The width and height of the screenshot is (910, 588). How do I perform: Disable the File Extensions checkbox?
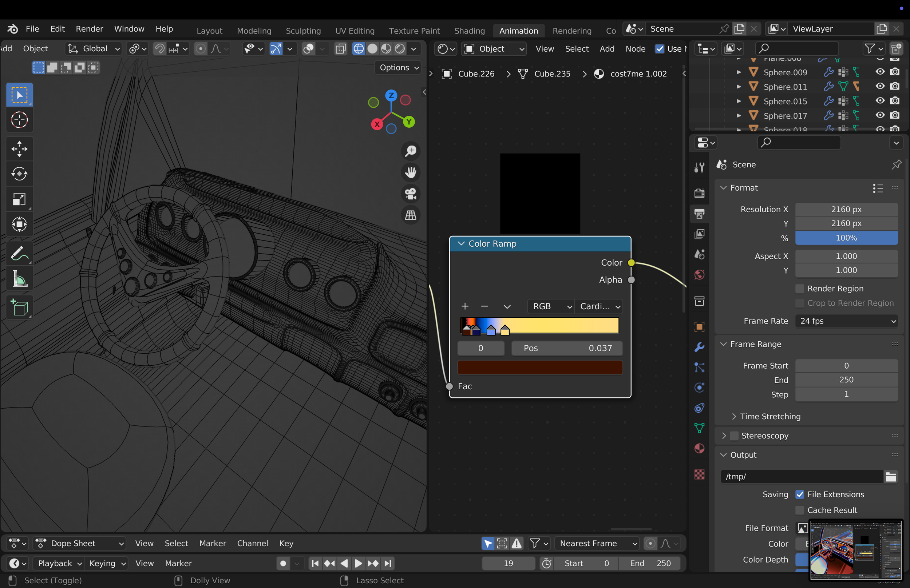[800, 494]
